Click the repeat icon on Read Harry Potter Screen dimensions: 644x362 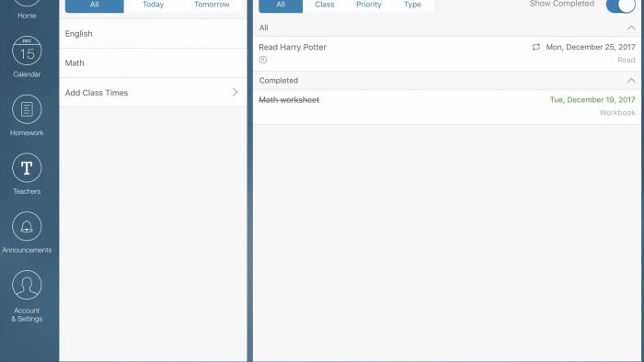click(536, 47)
